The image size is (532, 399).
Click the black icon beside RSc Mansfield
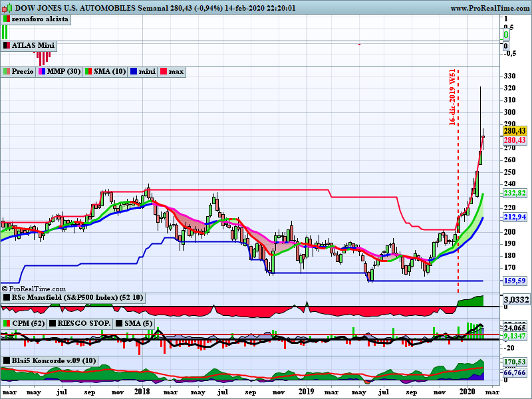tap(7, 298)
